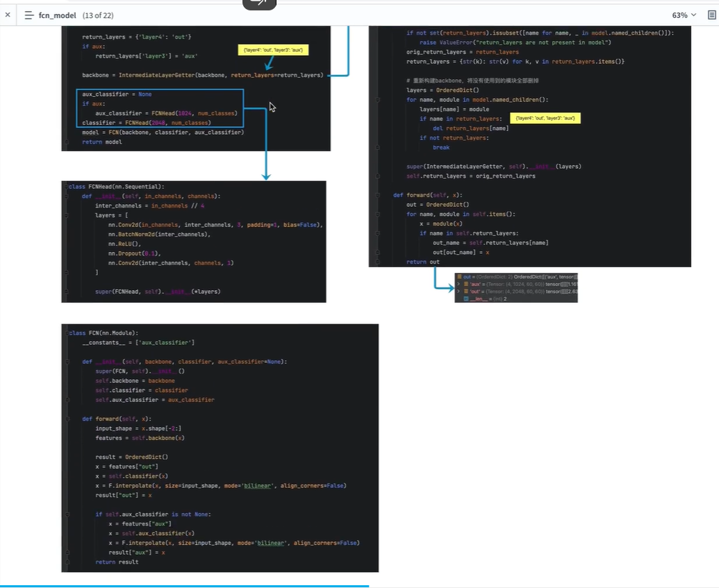Select the __len__ = (int) 2 debugger row
Screen dimensions: 719x588
[x=485, y=299]
